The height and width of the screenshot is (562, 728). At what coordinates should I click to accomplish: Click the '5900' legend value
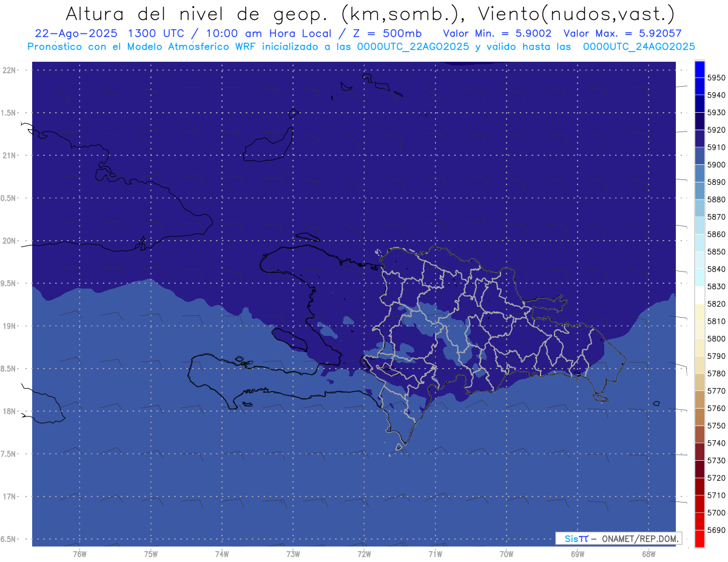[x=716, y=165]
